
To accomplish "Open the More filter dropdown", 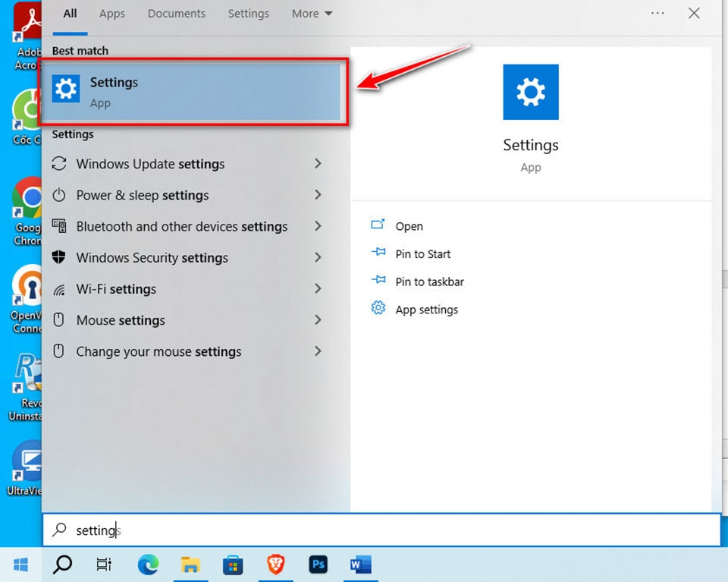I will click(x=312, y=14).
